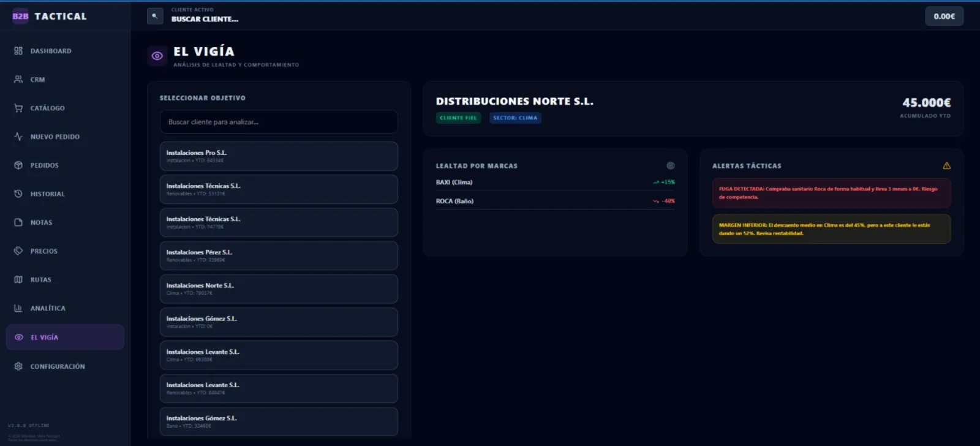Select Instalaciones Pérez S.L. client card
This screenshot has width=980, height=446.
[279, 255]
